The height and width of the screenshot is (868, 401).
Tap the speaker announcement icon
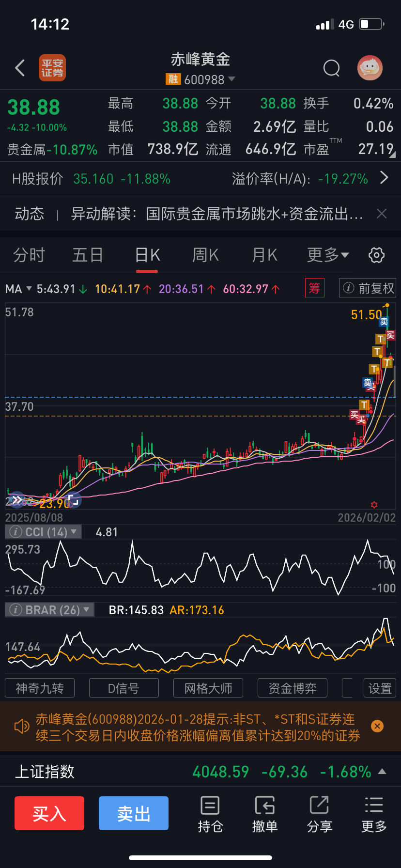22,727
